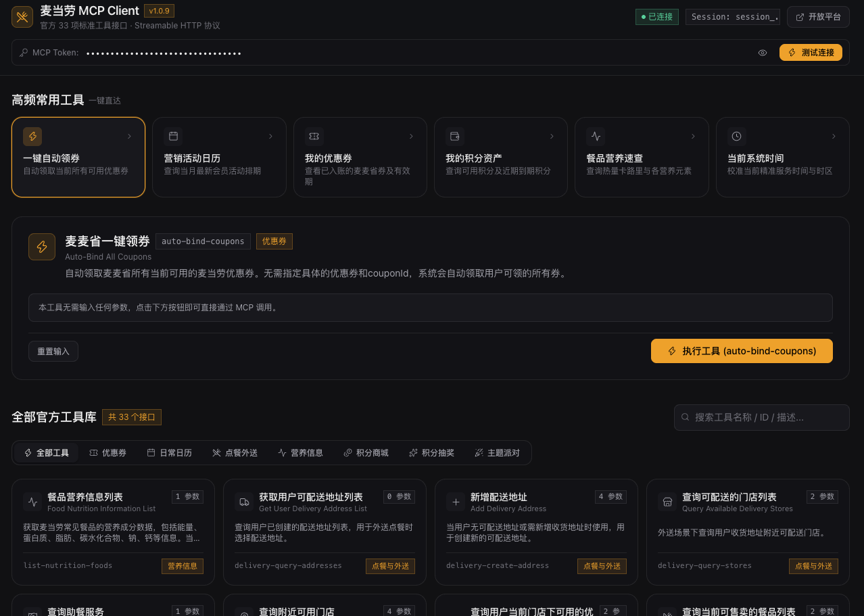Click the lightning icon on 一键自动领券 card

pos(32,136)
